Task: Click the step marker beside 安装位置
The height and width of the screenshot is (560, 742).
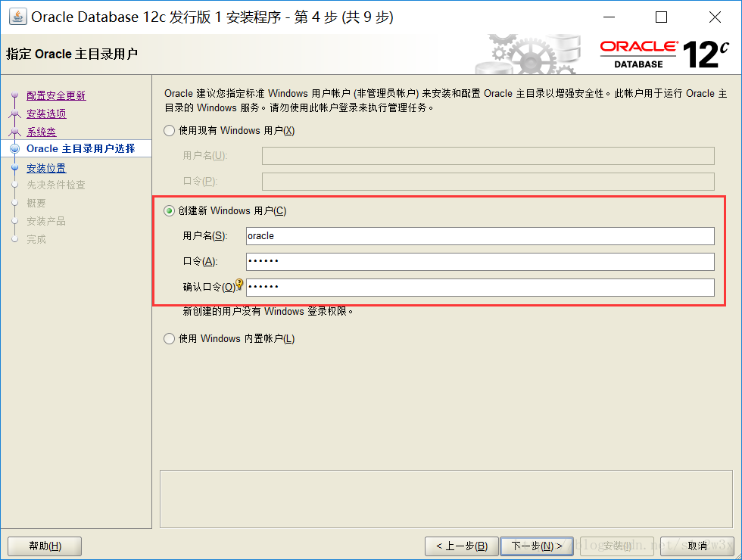Action: [14, 167]
